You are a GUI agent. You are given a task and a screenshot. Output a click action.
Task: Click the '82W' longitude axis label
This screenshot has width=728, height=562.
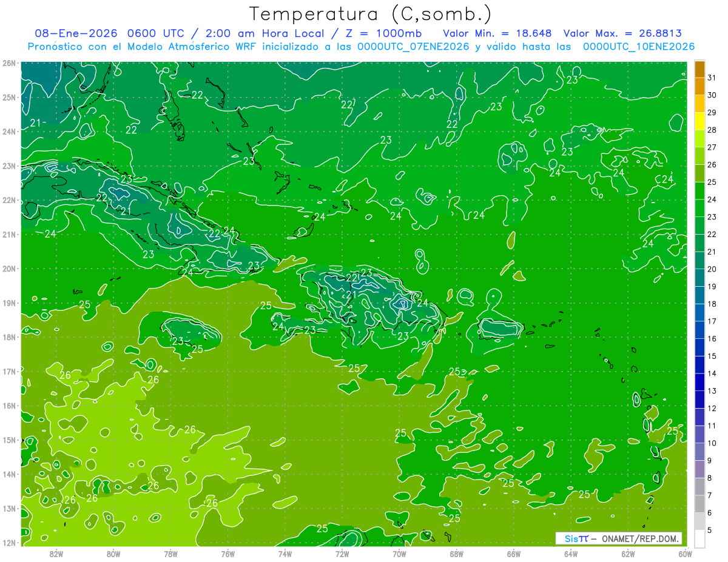(56, 553)
